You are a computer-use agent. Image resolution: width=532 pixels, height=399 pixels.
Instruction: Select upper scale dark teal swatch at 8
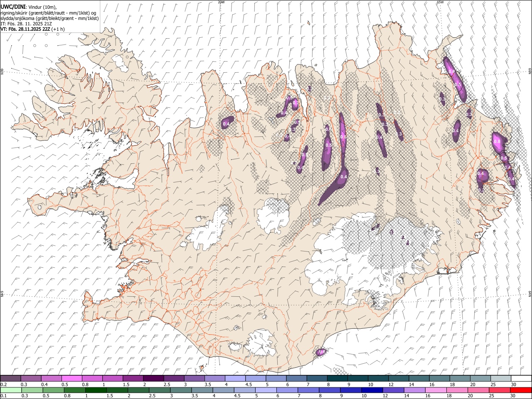click(x=337, y=379)
